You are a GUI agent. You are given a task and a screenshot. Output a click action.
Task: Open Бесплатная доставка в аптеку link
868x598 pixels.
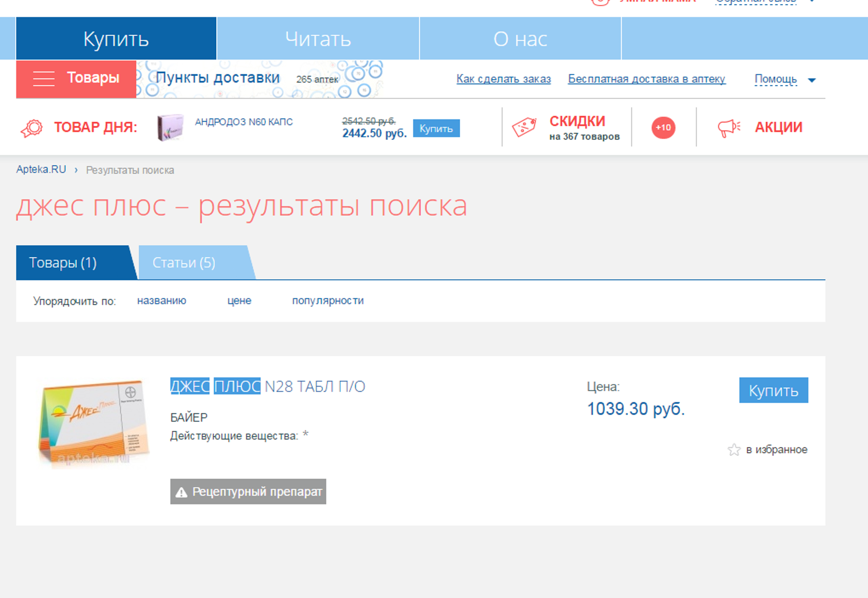click(646, 79)
